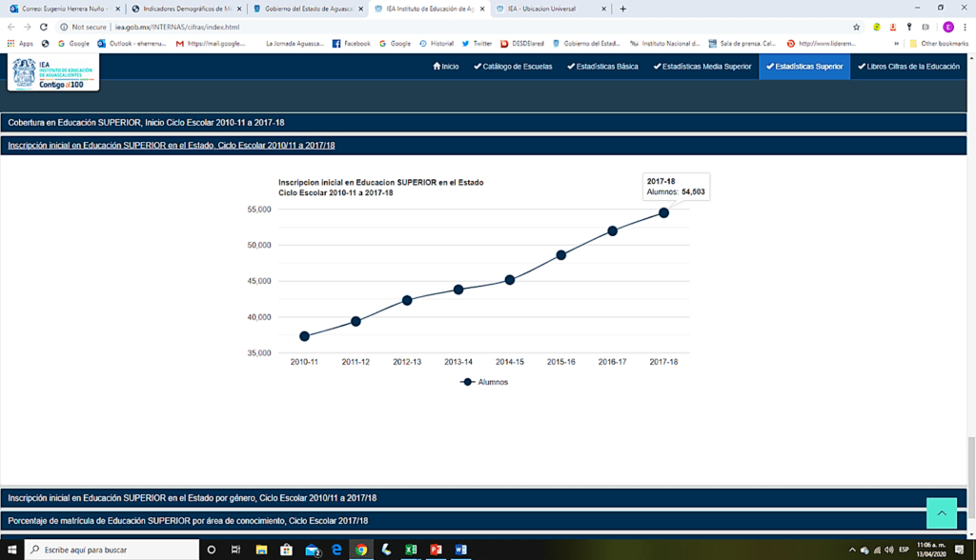Collapse the Inscripción inicial en Educación SUPERIOR section
Viewport: 976px width, 560px height.
coord(172,146)
